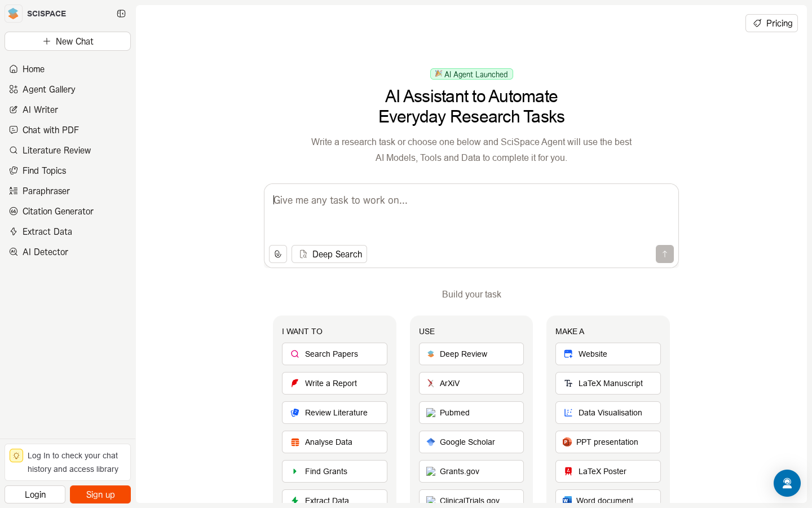Open Agent Gallery in the sidebar

pos(68,89)
